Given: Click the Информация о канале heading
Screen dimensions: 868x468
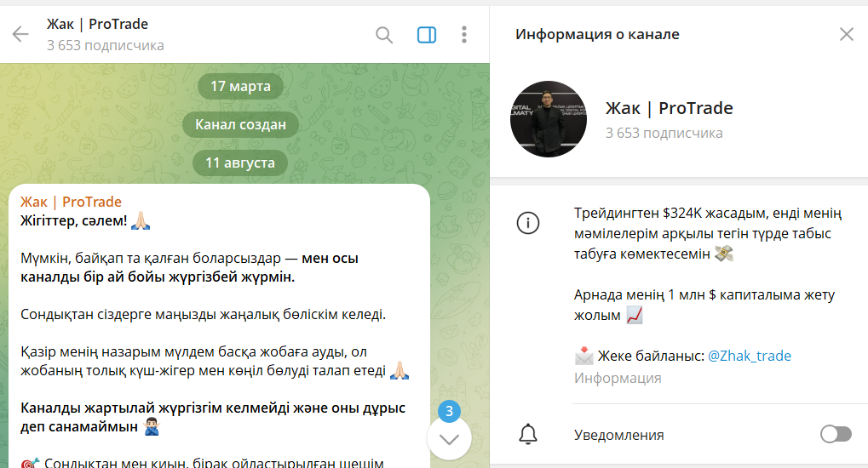Looking at the screenshot, I should tap(597, 34).
